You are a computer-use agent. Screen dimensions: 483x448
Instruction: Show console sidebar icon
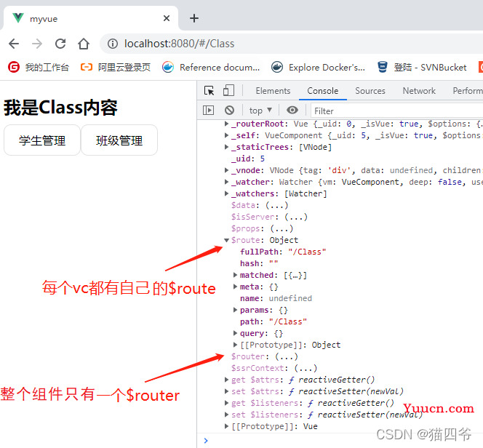(x=208, y=111)
